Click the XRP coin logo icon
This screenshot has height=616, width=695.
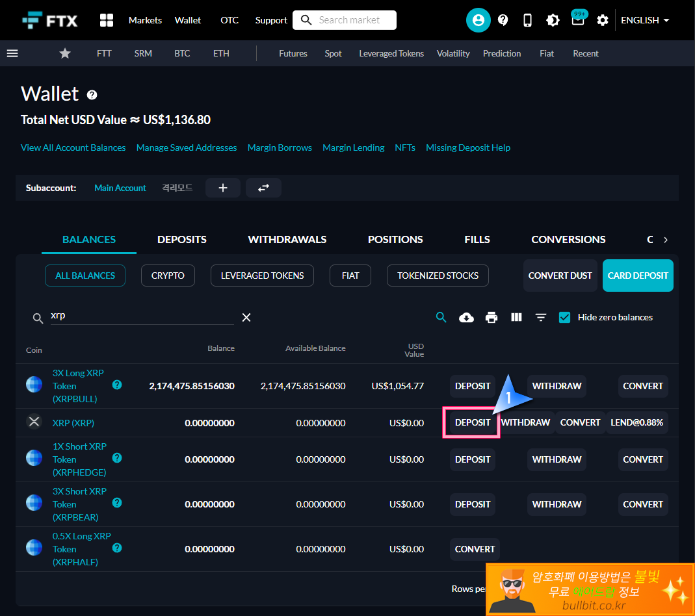tap(34, 422)
